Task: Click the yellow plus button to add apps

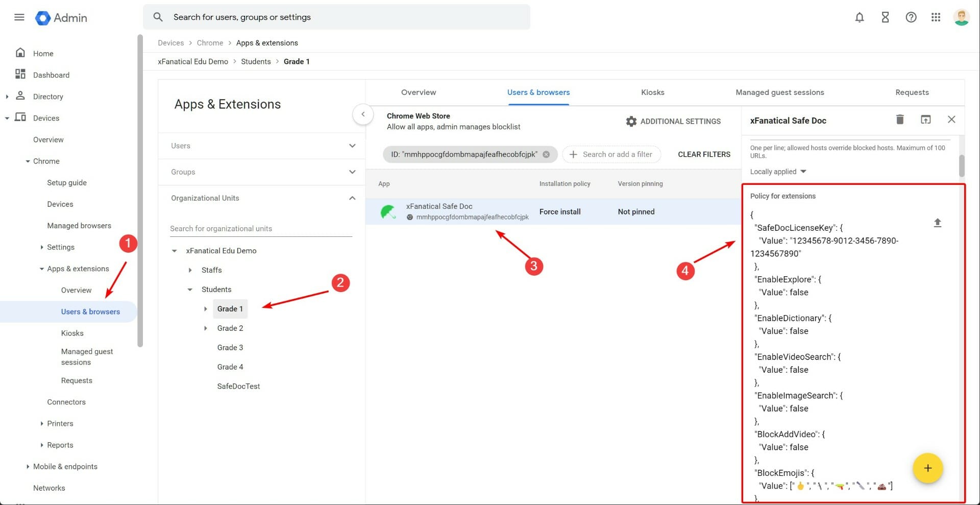Action: click(928, 468)
